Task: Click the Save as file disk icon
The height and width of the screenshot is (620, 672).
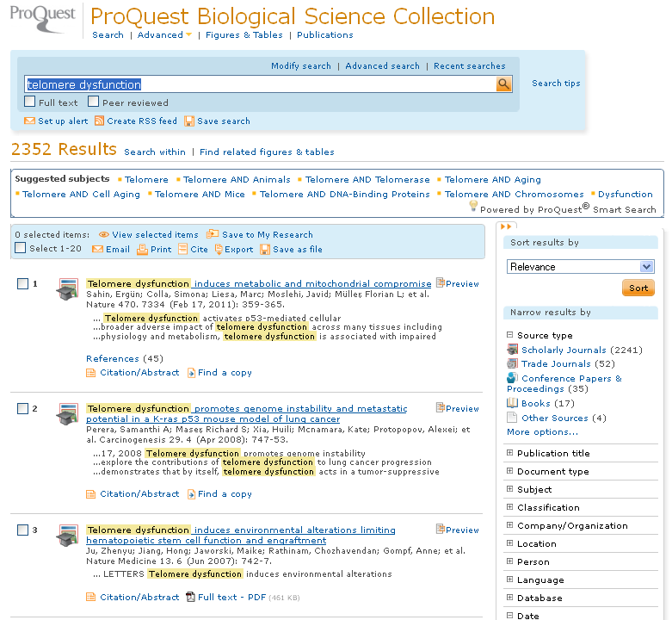Action: (x=265, y=250)
